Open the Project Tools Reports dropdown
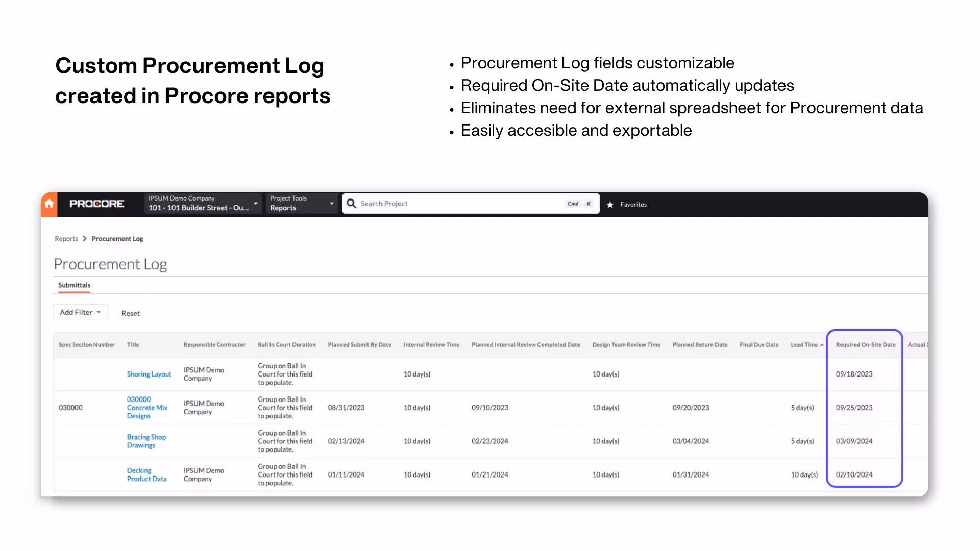This screenshot has width=980, height=551. click(x=302, y=204)
